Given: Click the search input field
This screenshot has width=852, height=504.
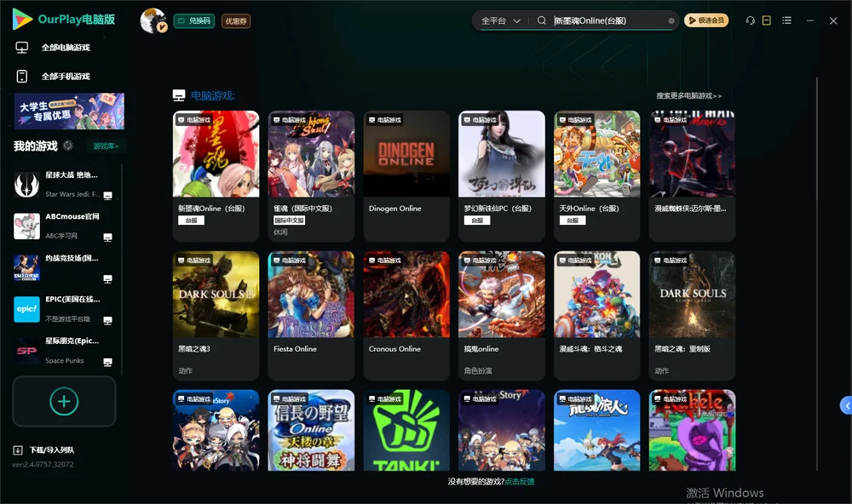Looking at the screenshot, I should (609, 20).
